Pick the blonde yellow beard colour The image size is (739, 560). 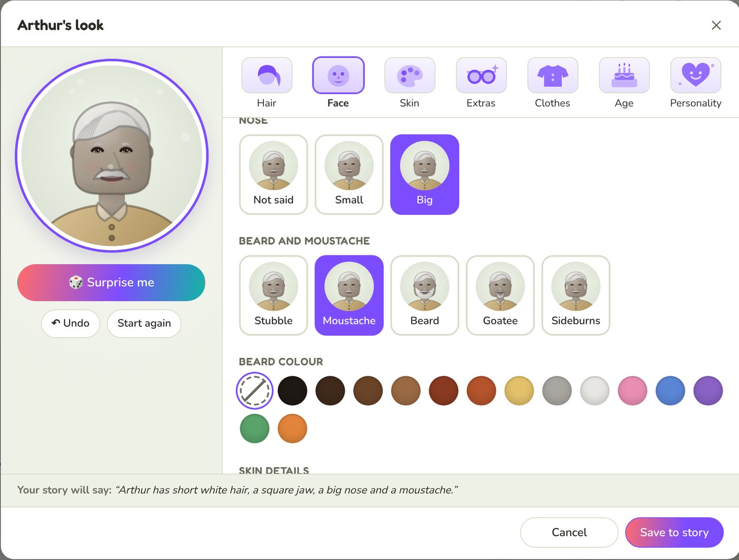(519, 391)
